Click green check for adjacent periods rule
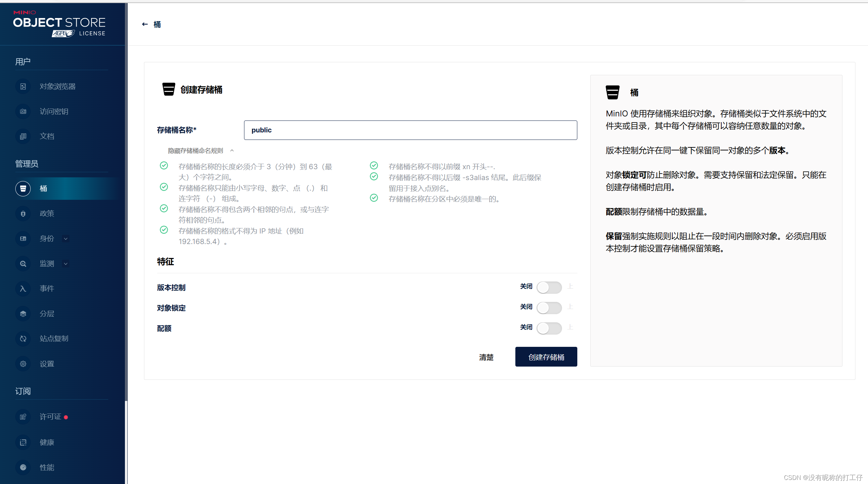 [x=164, y=208]
